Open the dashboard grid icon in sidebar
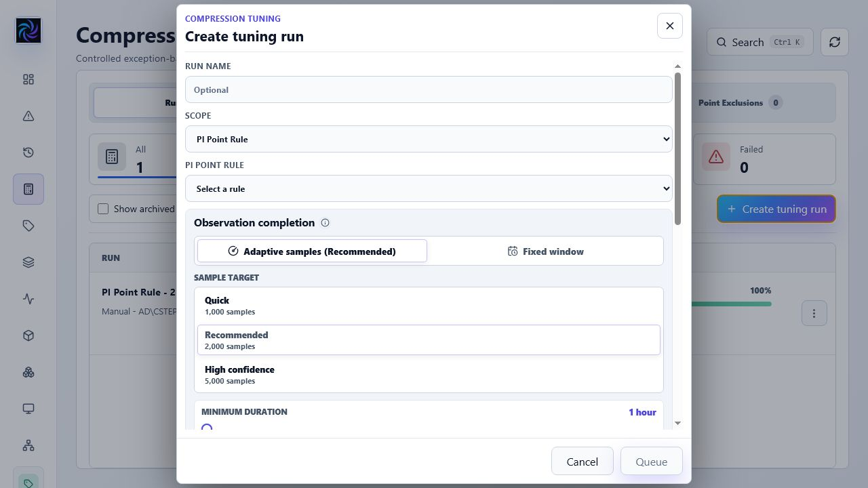The width and height of the screenshot is (868, 488). click(28, 79)
